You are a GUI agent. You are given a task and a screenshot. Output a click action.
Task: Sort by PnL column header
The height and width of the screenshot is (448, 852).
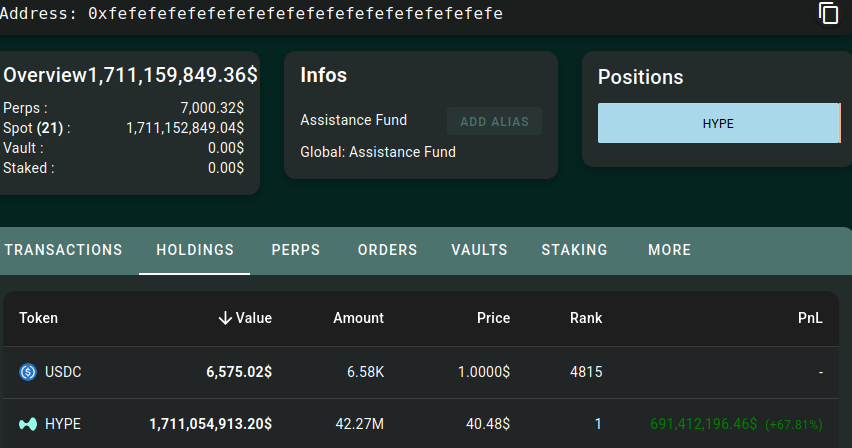click(x=810, y=318)
